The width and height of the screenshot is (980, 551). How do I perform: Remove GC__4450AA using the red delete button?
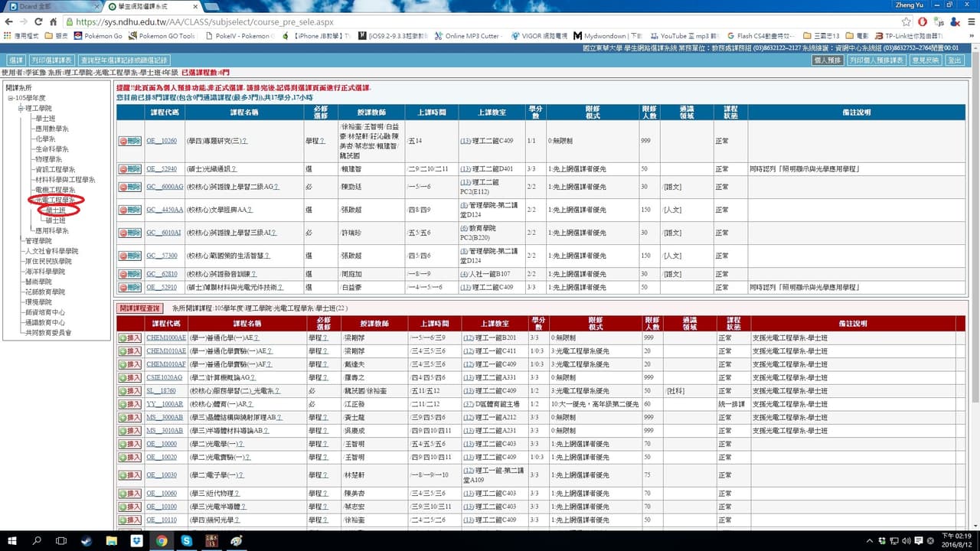[x=129, y=210]
